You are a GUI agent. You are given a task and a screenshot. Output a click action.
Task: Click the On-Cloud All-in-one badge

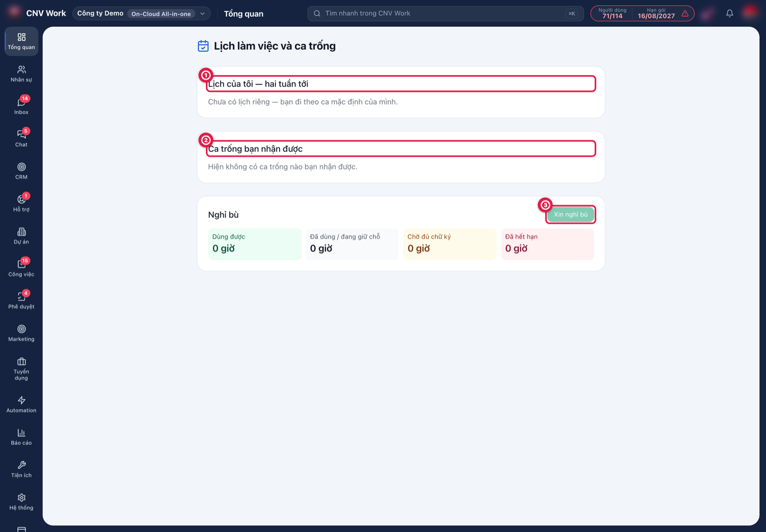161,14
